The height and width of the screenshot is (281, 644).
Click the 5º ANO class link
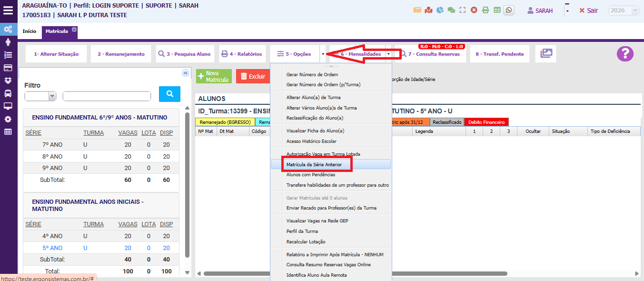pos(52,248)
